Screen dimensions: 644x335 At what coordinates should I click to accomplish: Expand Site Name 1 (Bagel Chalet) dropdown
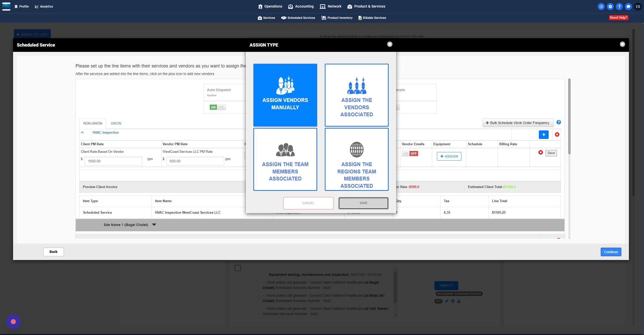point(154,225)
